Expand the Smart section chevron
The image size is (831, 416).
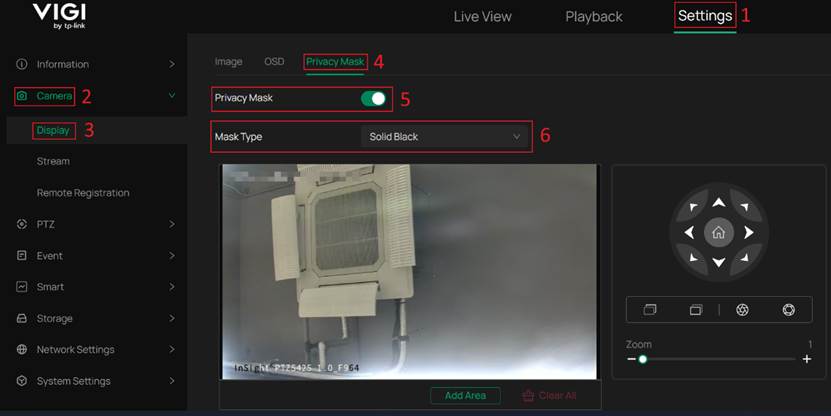pyautogui.click(x=172, y=287)
